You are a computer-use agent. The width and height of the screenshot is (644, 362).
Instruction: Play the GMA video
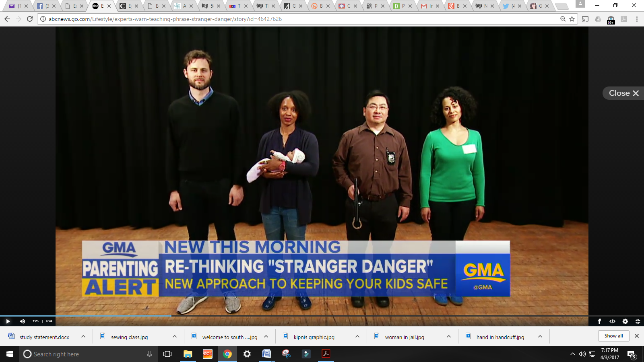pos(8,321)
